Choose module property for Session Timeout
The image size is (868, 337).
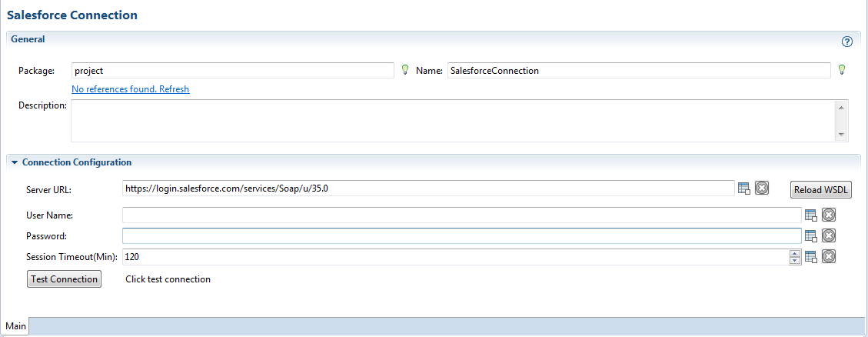coord(810,257)
